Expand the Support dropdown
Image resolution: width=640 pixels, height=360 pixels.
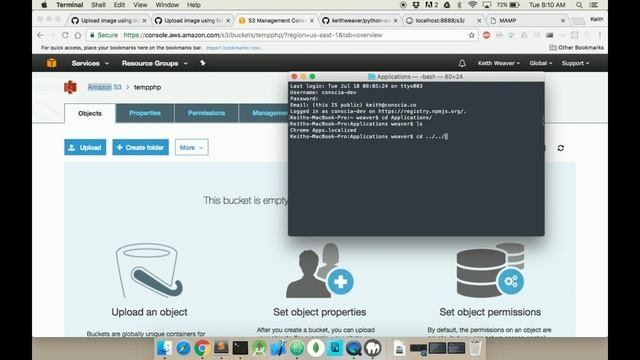pos(576,63)
